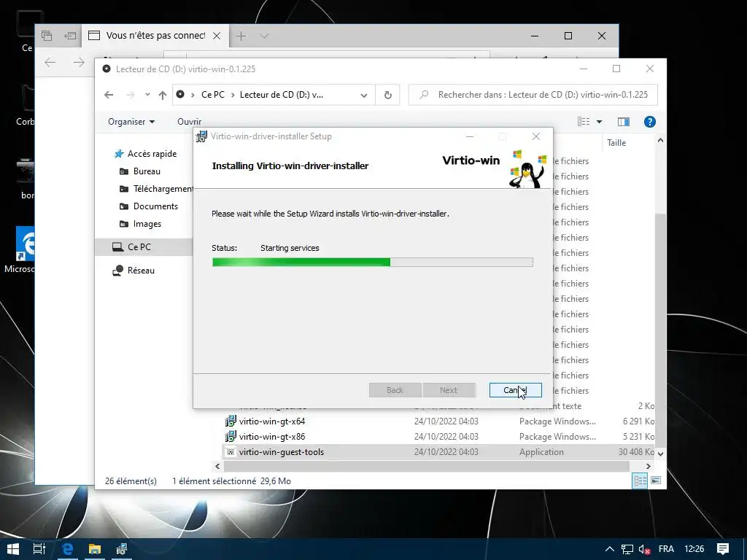Screen dimensions: 747x560
Task: Open the Organiser menu
Action: tap(131, 122)
